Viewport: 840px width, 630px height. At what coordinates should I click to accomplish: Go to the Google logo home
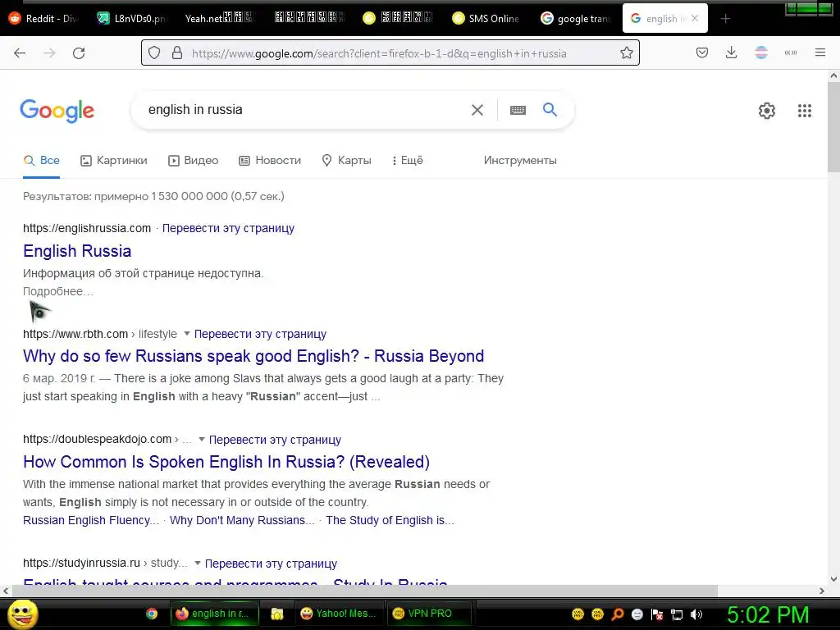click(x=57, y=111)
